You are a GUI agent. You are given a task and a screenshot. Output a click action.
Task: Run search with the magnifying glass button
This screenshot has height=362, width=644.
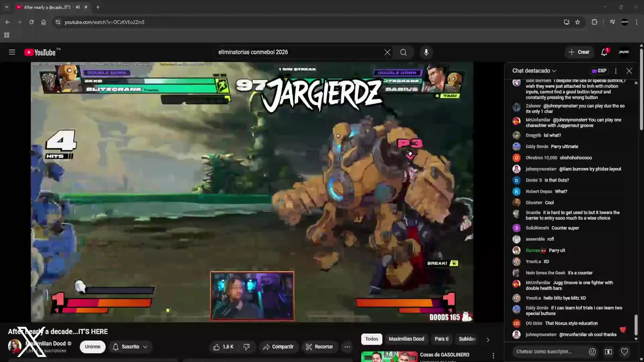[404, 52]
